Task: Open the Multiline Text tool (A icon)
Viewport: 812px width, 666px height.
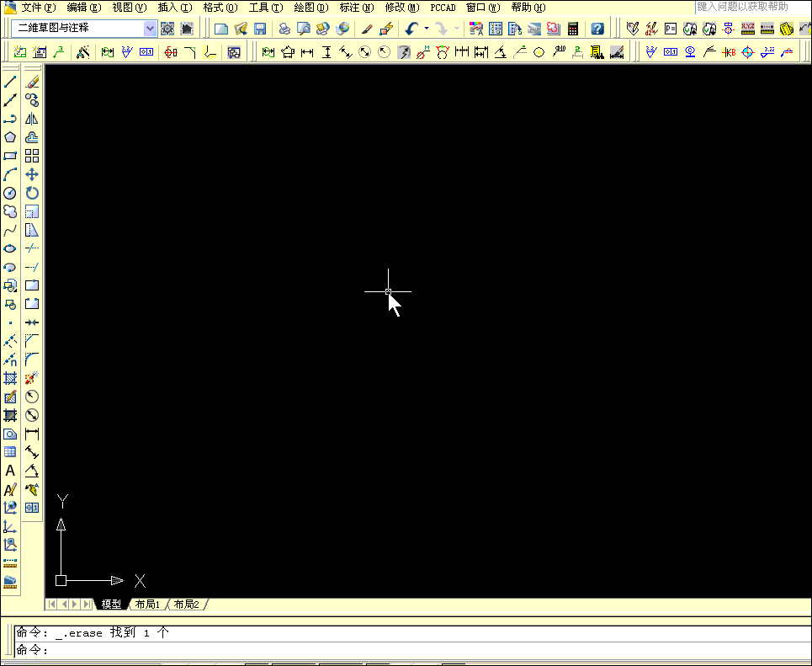Action: [9, 471]
